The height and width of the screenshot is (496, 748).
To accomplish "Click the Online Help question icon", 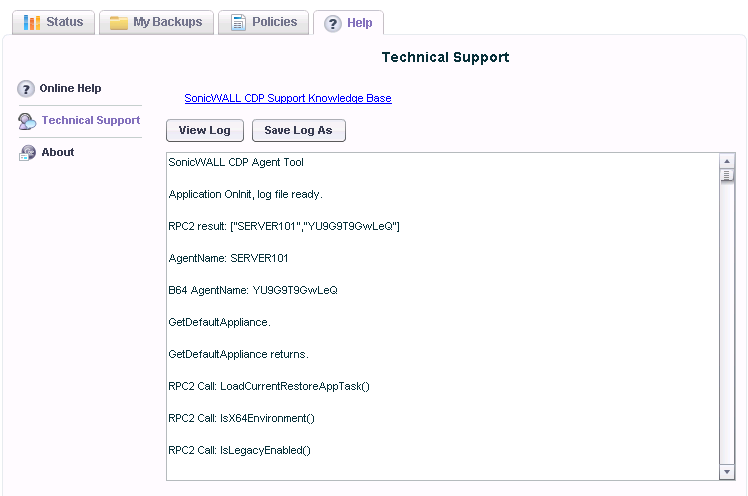I will pyautogui.click(x=26, y=89).
